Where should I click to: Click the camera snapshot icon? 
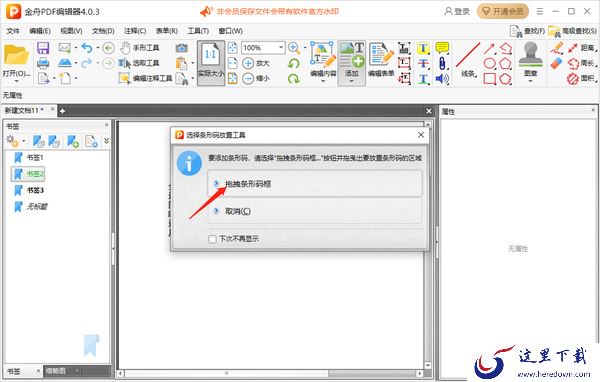[181, 48]
